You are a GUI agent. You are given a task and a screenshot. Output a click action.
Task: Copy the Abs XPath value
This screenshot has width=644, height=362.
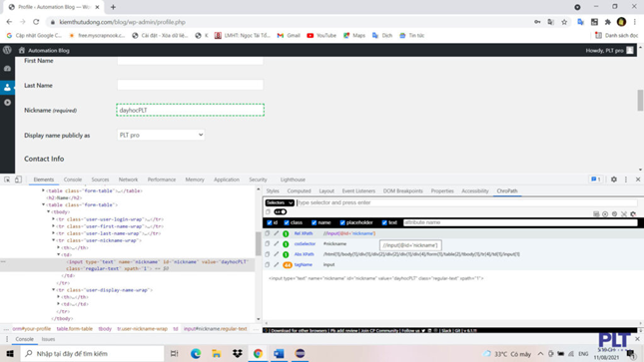coord(267,254)
